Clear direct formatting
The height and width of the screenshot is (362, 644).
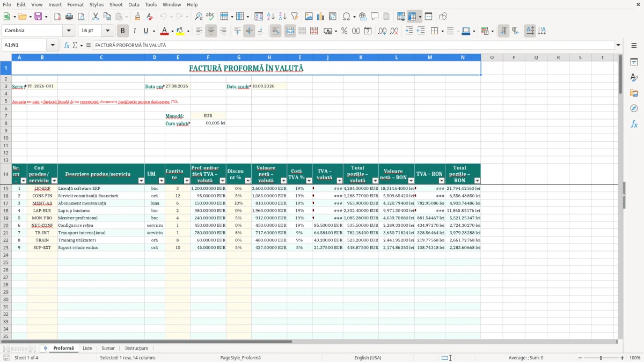coord(150,17)
